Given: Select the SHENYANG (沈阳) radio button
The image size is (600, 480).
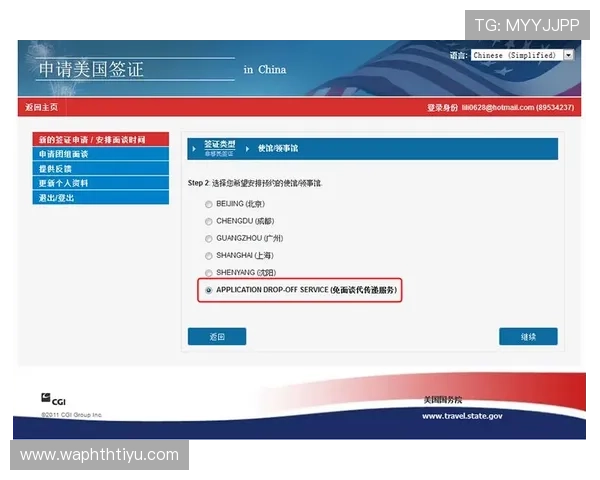Looking at the screenshot, I should [x=209, y=273].
